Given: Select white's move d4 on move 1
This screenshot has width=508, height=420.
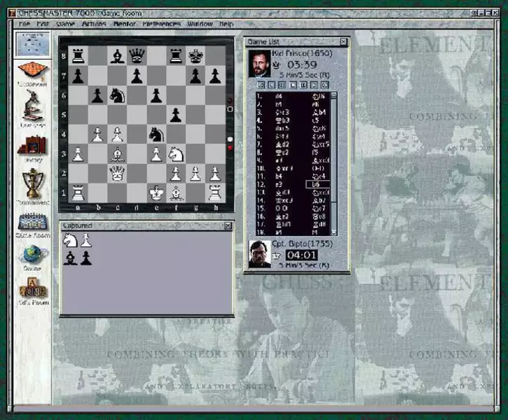Looking at the screenshot, I should pos(279,96).
